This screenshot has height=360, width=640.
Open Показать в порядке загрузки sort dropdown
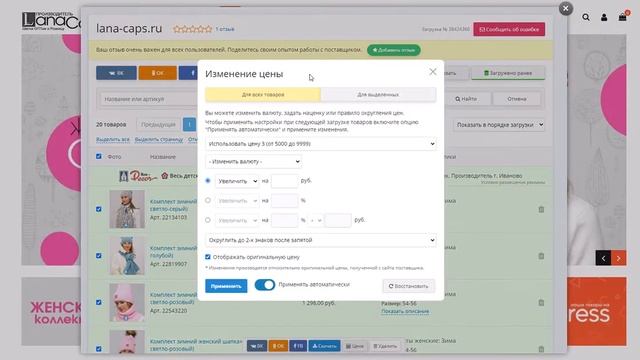[499, 125]
